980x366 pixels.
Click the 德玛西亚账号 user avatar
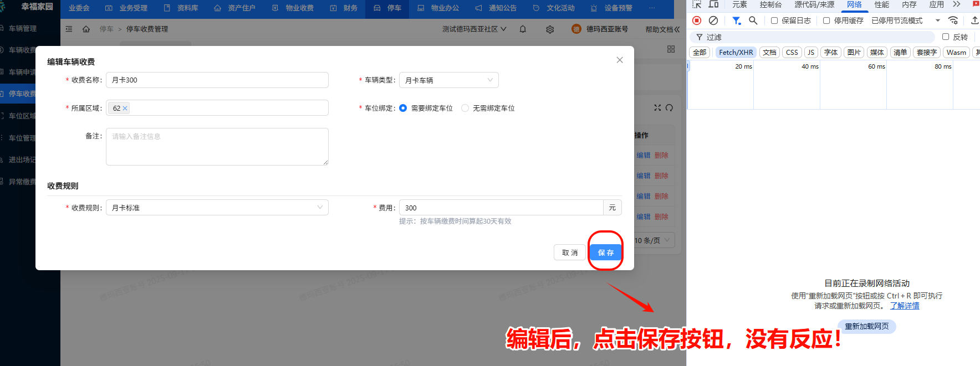[x=576, y=29]
